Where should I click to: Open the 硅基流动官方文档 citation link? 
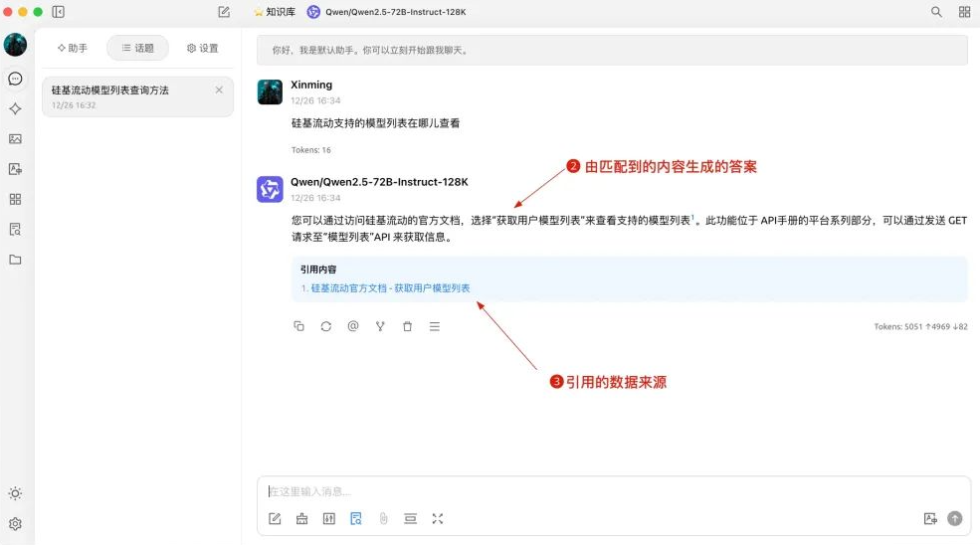(x=390, y=288)
